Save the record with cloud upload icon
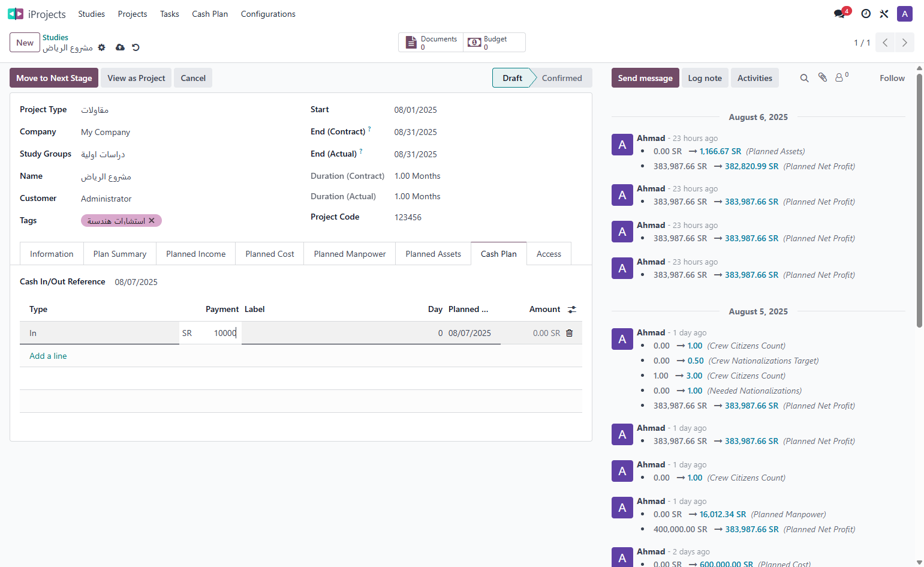 [x=120, y=47]
